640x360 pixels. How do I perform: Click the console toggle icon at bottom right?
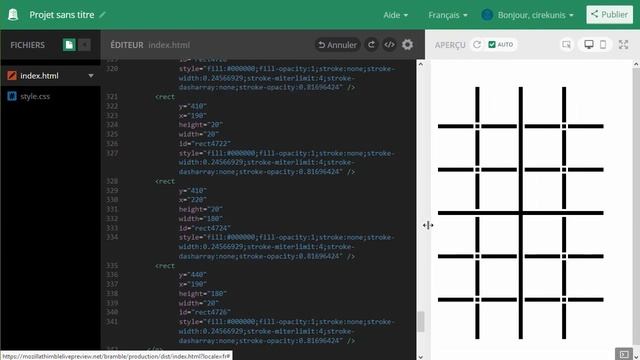click(x=624, y=354)
